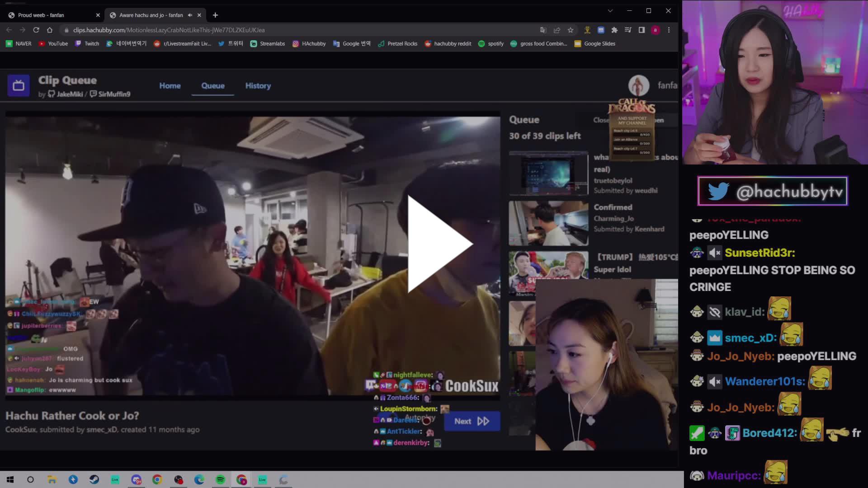The height and width of the screenshot is (488, 868).
Task: Launch Steam from the taskbar
Action: click(x=94, y=479)
